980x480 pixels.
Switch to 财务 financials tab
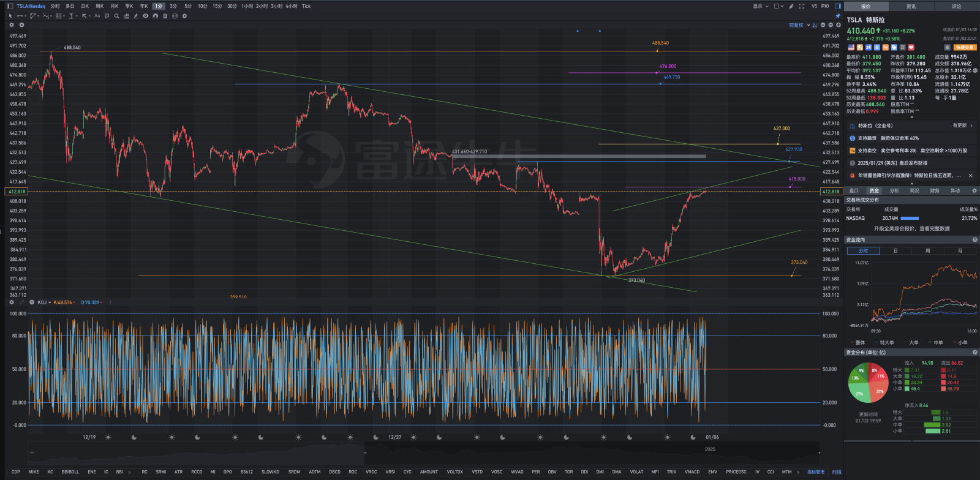pos(935,190)
